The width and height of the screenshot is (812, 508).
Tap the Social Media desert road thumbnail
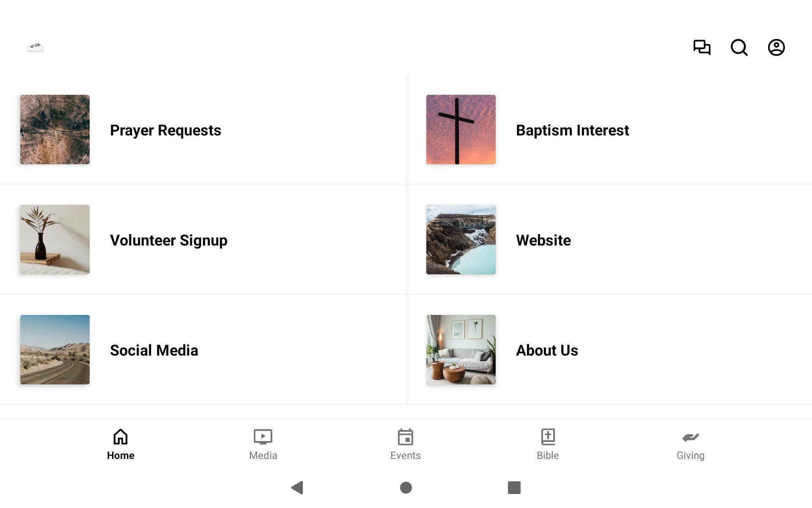tap(55, 350)
